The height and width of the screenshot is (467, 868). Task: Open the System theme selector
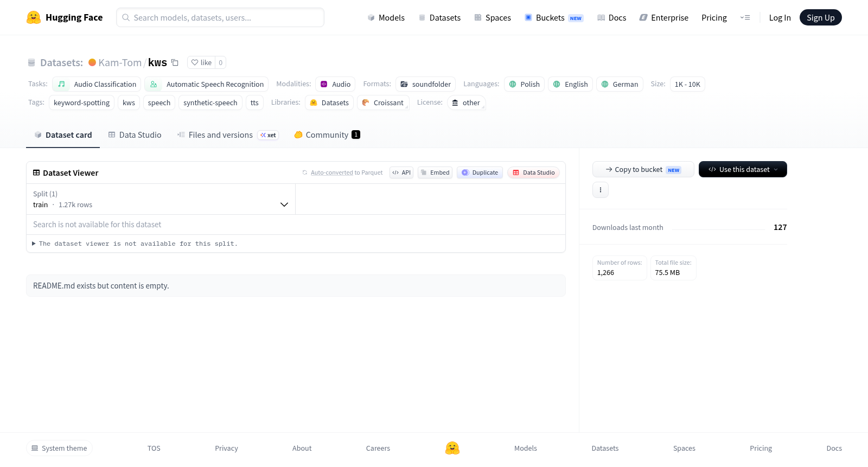point(59,448)
